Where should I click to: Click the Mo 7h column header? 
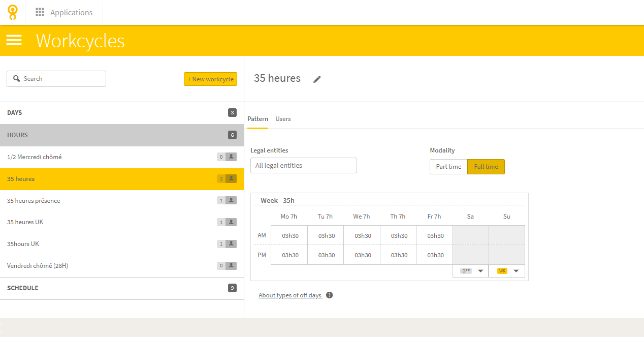point(289,217)
